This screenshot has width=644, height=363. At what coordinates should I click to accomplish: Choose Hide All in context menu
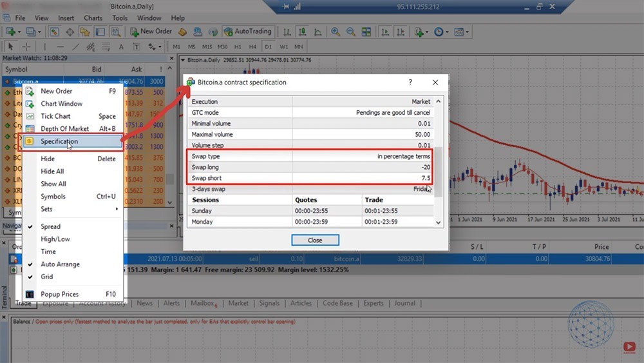tap(52, 172)
